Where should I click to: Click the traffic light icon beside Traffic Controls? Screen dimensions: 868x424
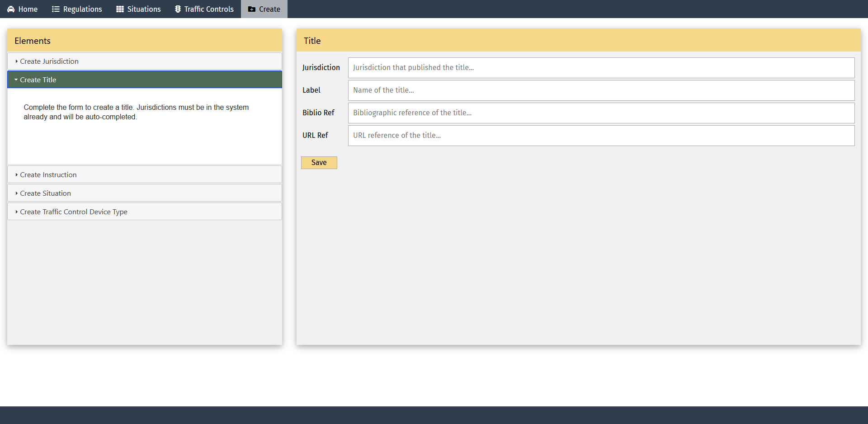[x=178, y=9]
